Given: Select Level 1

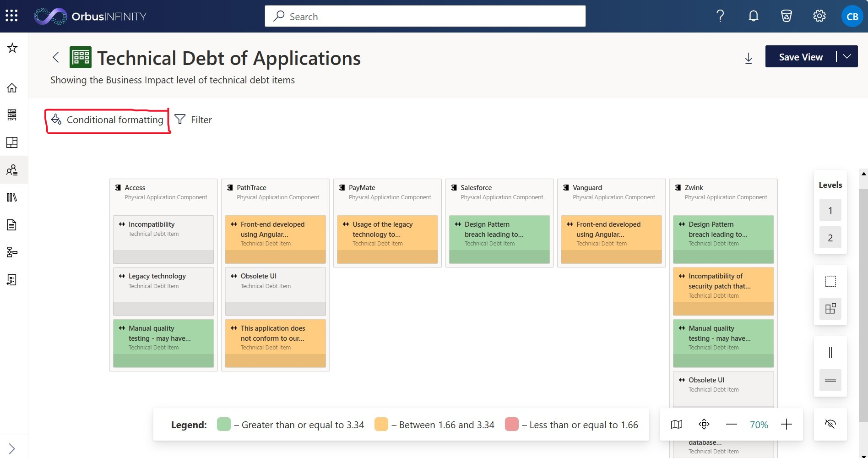Looking at the screenshot, I should coord(830,210).
